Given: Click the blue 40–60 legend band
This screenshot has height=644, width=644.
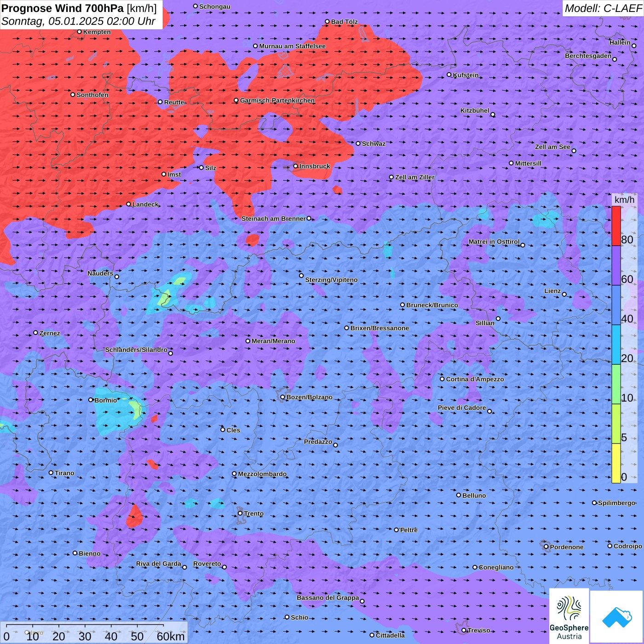Looking at the screenshot, I should click(616, 305).
